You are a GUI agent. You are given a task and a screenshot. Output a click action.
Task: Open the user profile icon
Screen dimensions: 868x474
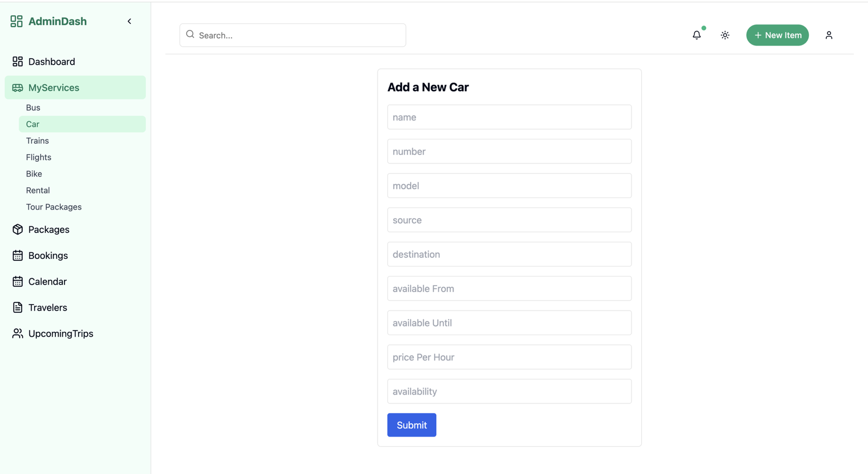828,35
